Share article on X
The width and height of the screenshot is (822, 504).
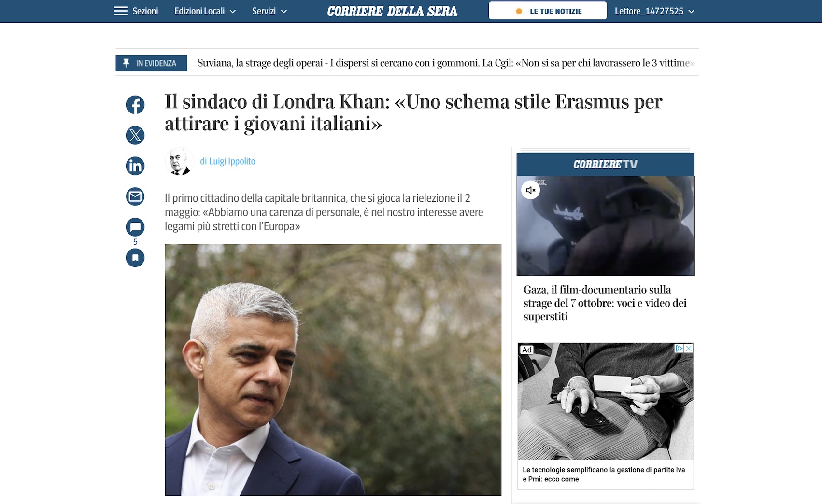click(135, 135)
